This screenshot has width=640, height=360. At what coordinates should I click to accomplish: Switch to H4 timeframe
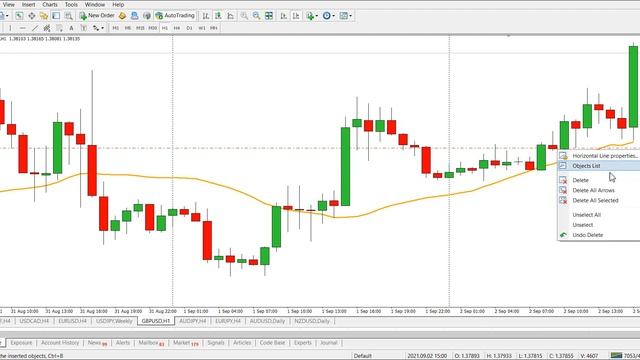(x=177, y=28)
